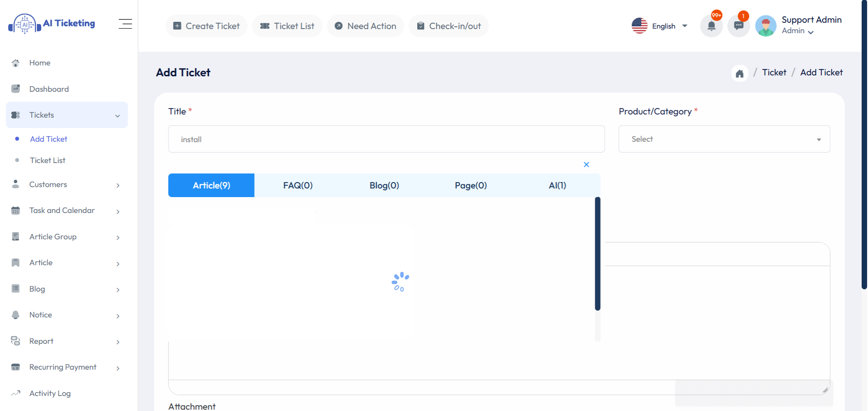Switch to the AI(1) tab

pyautogui.click(x=557, y=185)
